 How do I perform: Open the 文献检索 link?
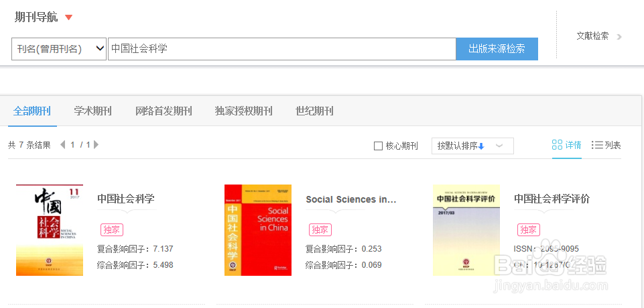592,36
